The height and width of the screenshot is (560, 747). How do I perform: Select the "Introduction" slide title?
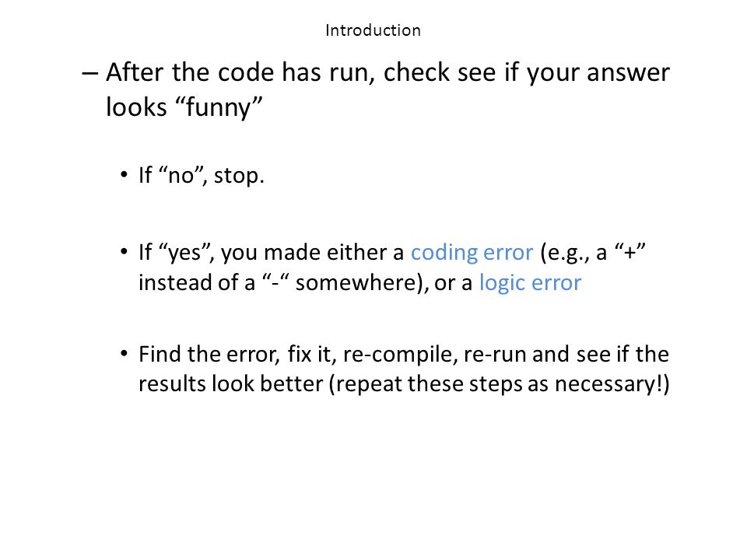coord(373,30)
